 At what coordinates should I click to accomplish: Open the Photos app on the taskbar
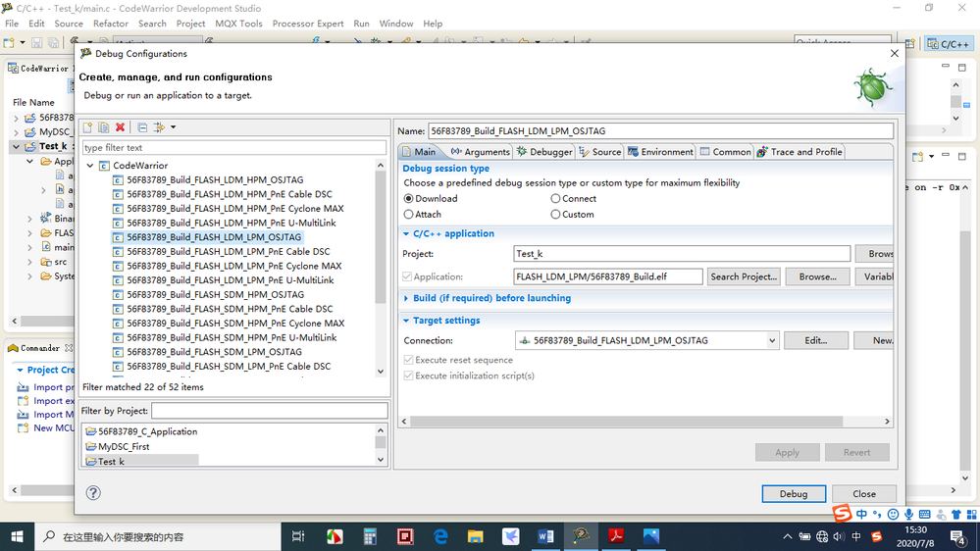point(651,536)
